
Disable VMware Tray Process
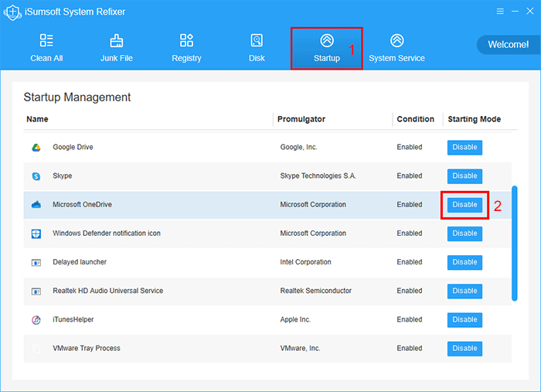pyautogui.click(x=464, y=349)
